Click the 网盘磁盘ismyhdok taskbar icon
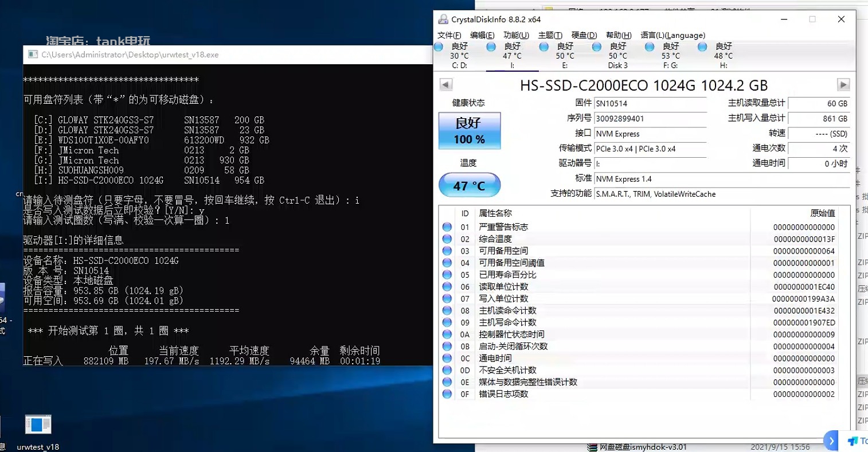This screenshot has height=452, width=868. pos(591,447)
